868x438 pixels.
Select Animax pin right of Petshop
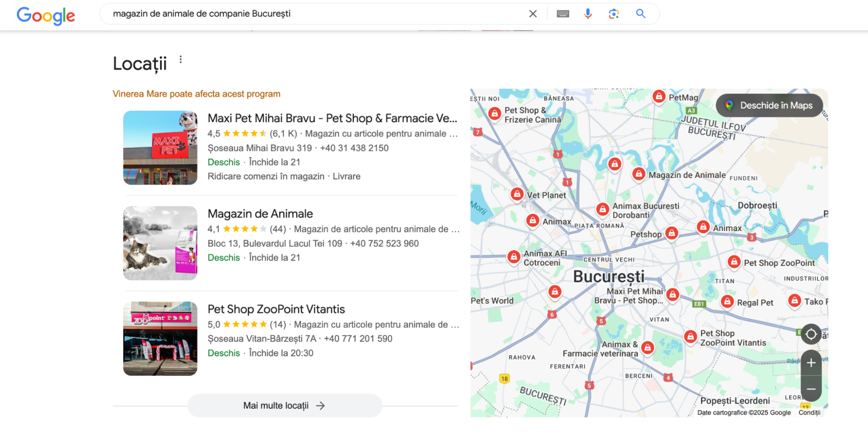point(703,227)
